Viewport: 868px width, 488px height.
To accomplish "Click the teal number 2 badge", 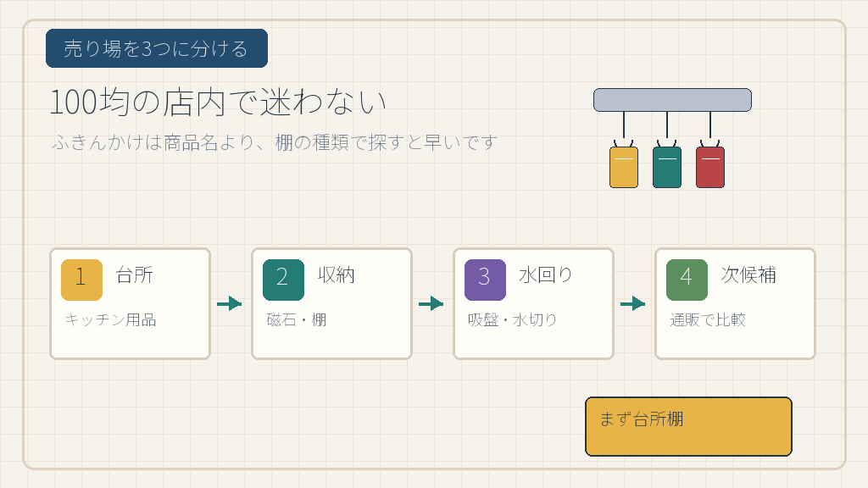I will [x=283, y=280].
